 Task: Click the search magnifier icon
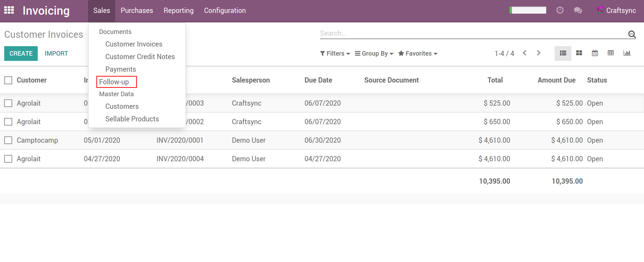point(632,34)
